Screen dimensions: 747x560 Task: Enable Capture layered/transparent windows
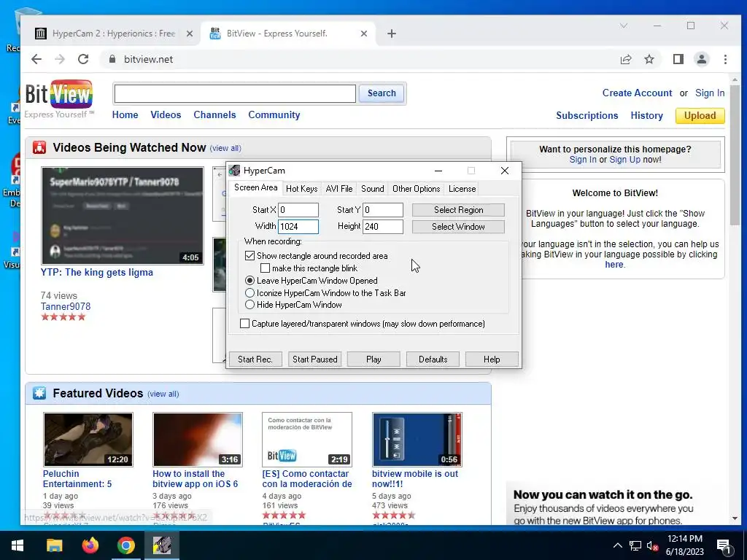click(245, 324)
